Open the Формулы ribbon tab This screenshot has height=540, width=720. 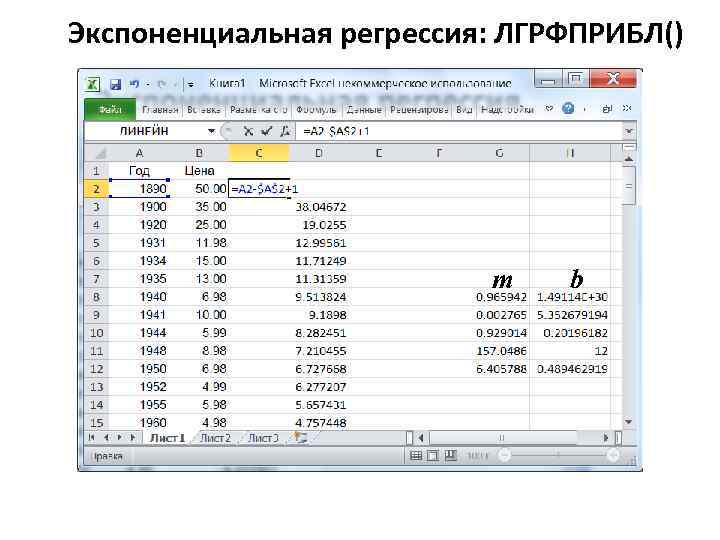pos(316,109)
